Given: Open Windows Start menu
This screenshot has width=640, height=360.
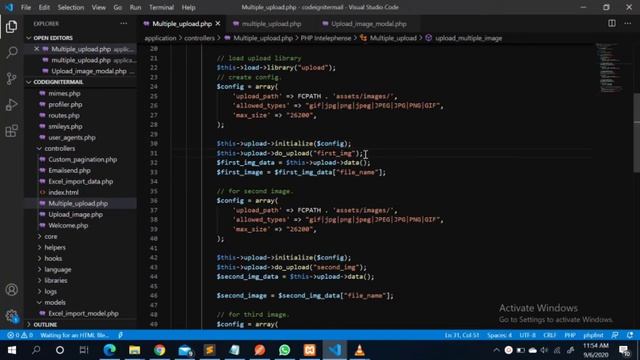Looking at the screenshot, I should (12, 350).
